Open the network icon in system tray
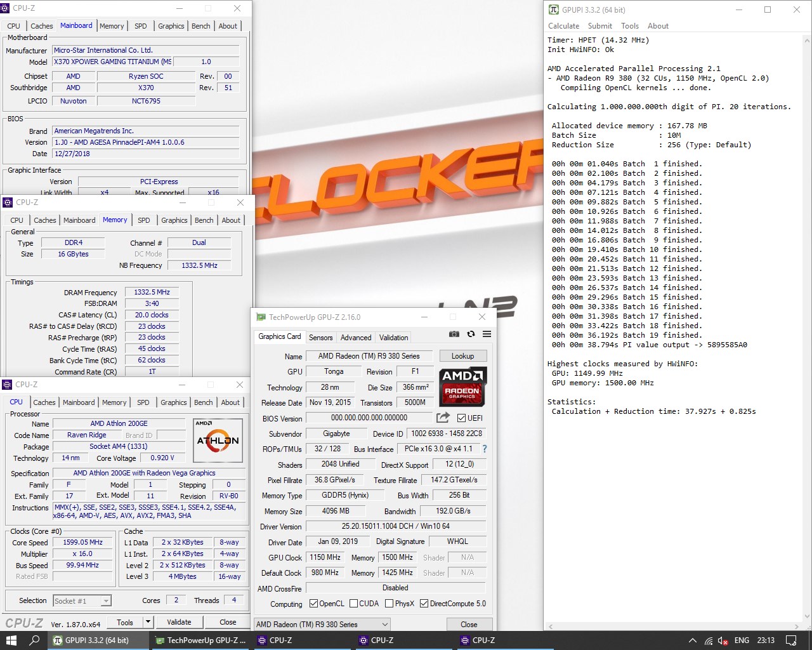Screen dimensions: 812x650 click(708, 640)
